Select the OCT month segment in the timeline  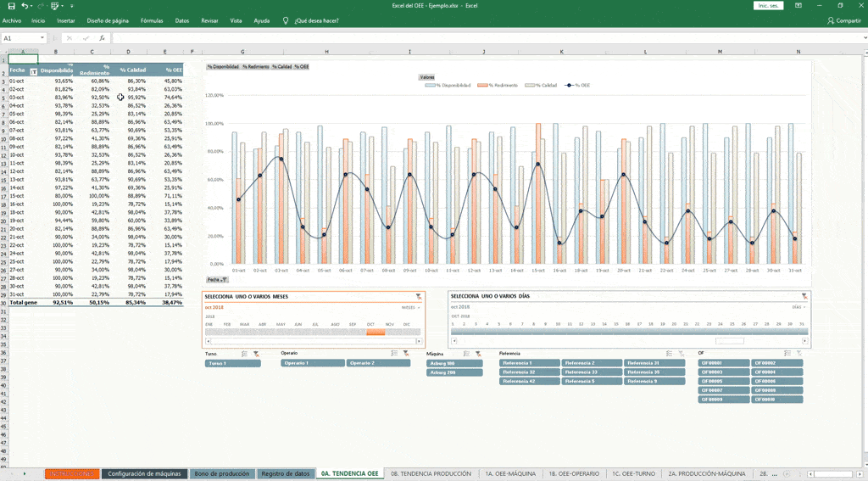coord(376,332)
